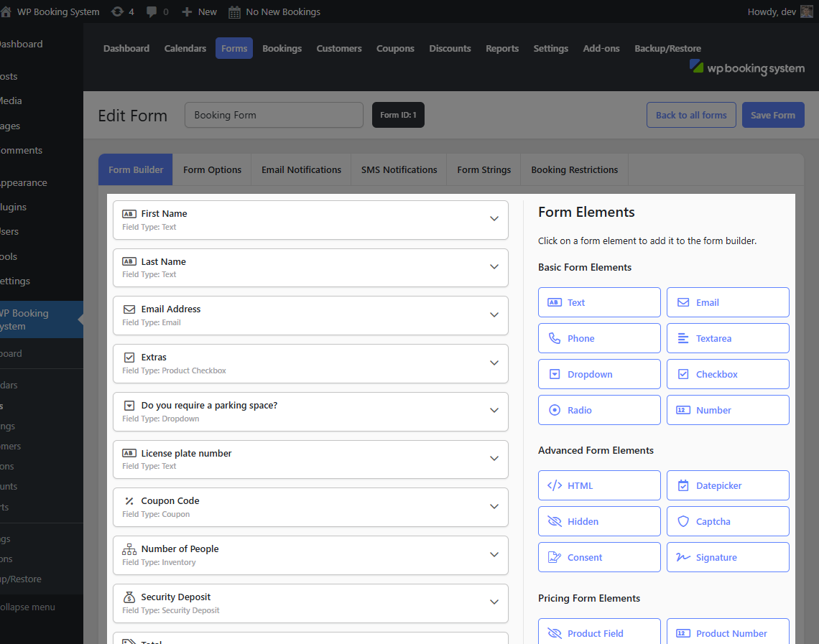Image resolution: width=819 pixels, height=644 pixels.
Task: Click the Form ID: 1 badge
Action: pyautogui.click(x=398, y=115)
